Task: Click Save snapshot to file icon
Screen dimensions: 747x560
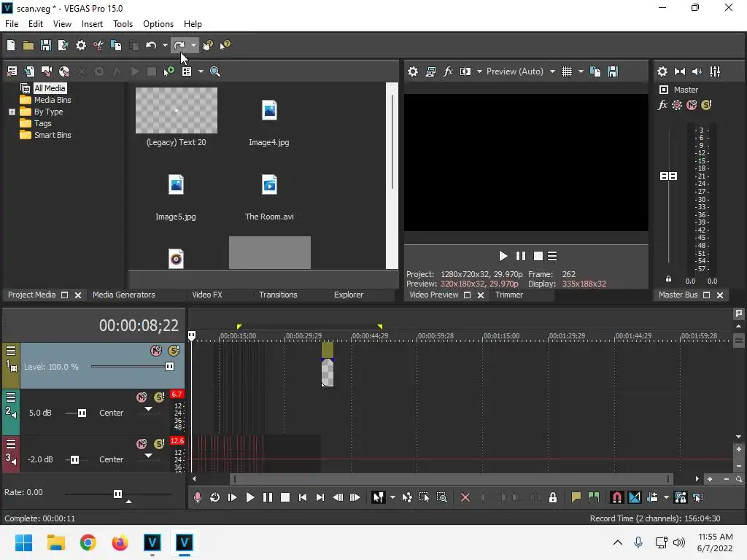Action: pos(613,71)
